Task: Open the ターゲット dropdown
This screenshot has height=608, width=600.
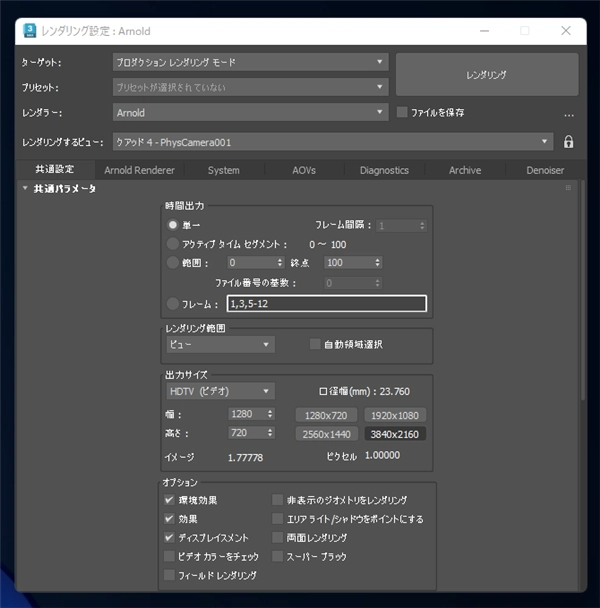Action: [251, 62]
